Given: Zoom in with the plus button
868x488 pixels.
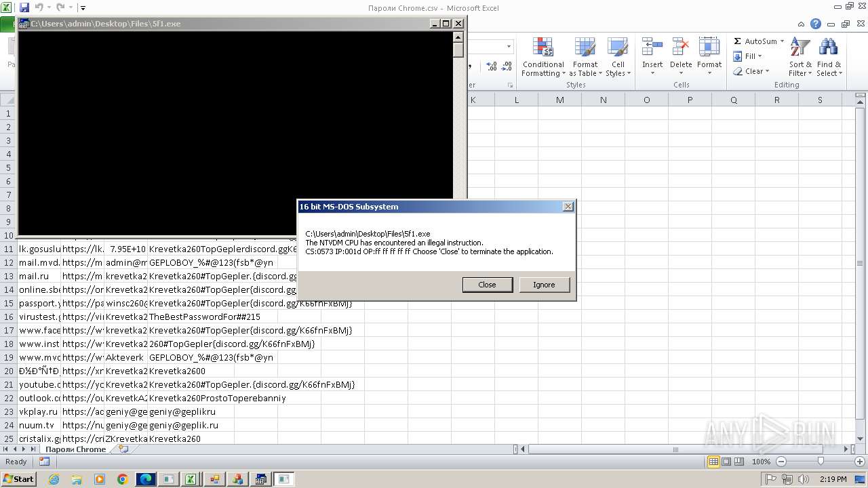Looking at the screenshot, I should (x=860, y=462).
